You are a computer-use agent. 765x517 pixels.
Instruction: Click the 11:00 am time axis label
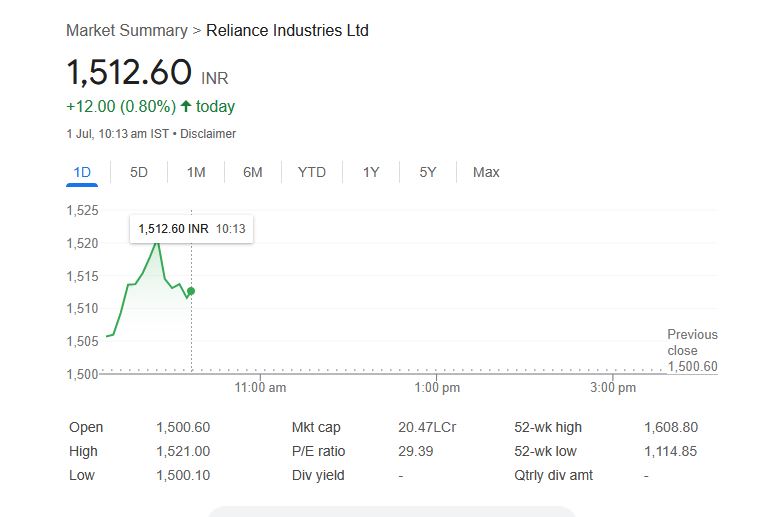pyautogui.click(x=260, y=387)
